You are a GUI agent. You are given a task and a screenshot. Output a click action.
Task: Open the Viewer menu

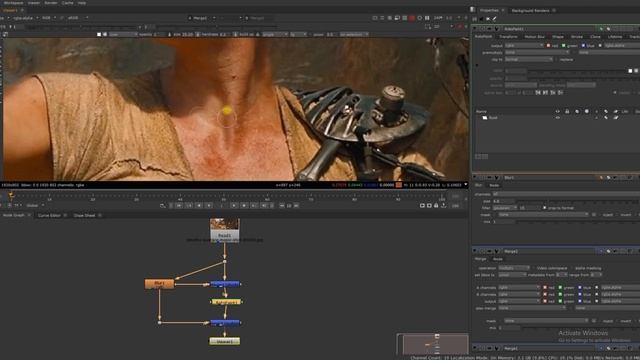(34, 2)
